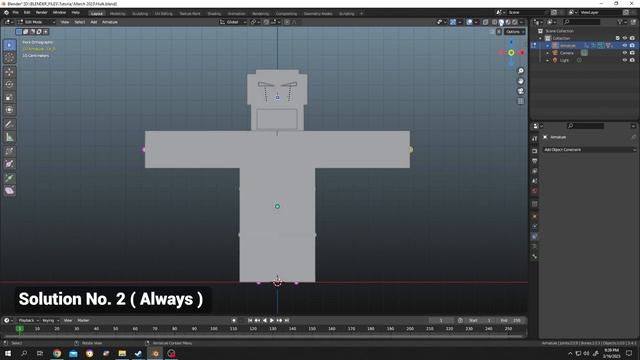Open Chrome from the Windows taskbar
The width and height of the screenshot is (640, 360).
pos(57,353)
